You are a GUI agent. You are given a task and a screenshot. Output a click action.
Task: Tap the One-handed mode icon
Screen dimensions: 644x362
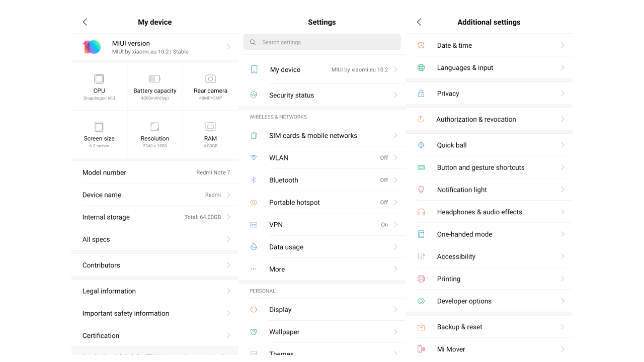tap(421, 234)
